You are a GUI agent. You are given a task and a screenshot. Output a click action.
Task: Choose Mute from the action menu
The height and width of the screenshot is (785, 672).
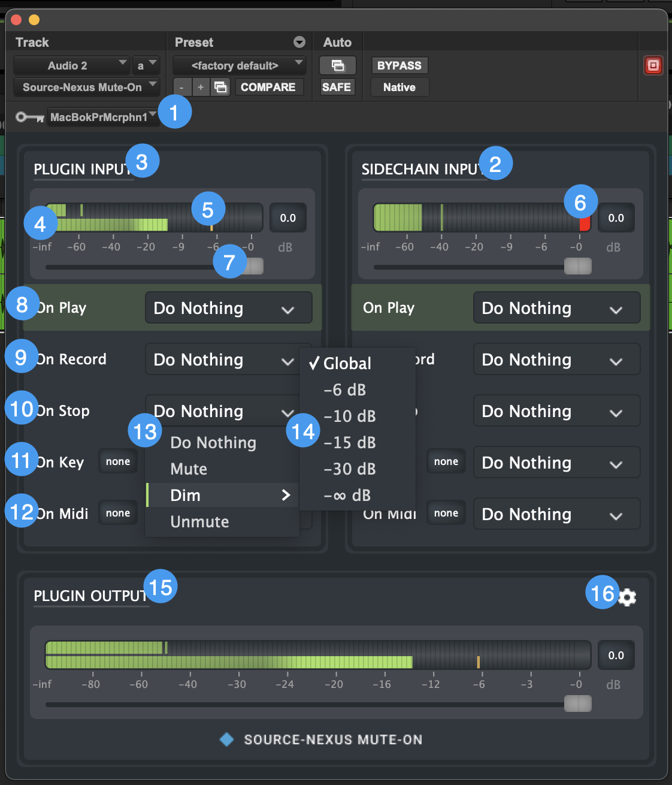click(x=189, y=469)
